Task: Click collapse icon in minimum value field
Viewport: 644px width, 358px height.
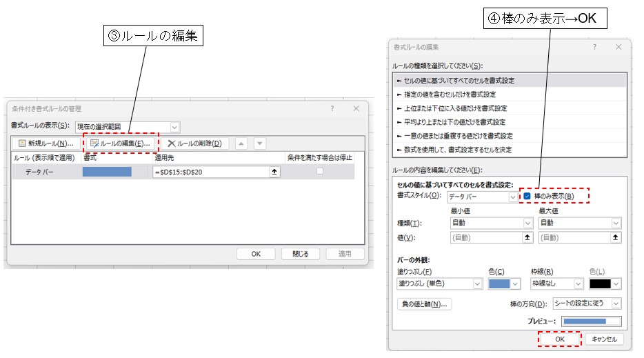Action: [x=528, y=237]
